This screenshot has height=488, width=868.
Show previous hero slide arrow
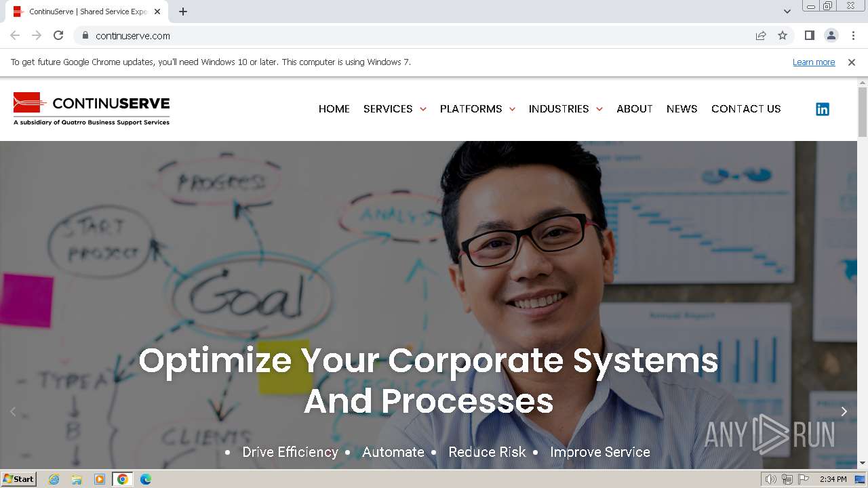(13, 411)
